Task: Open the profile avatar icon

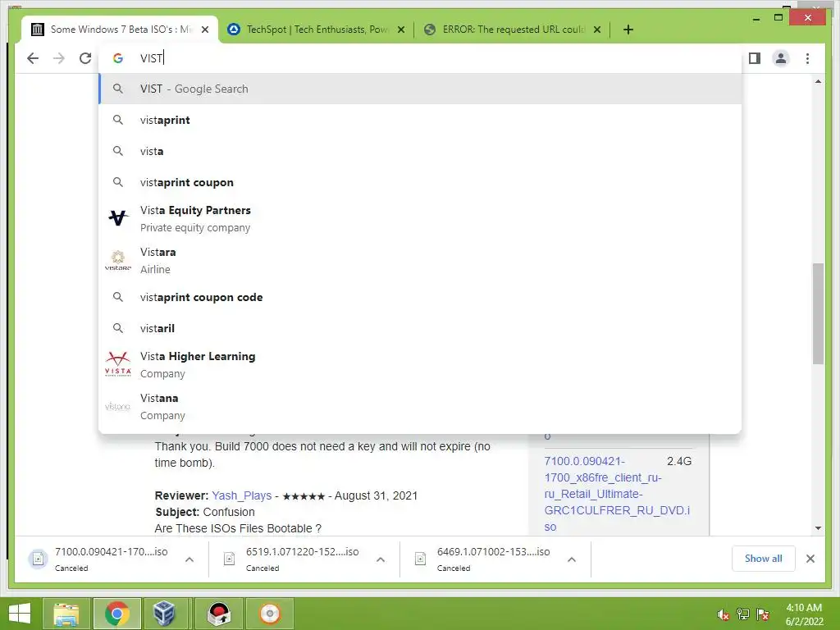Action: (781, 58)
